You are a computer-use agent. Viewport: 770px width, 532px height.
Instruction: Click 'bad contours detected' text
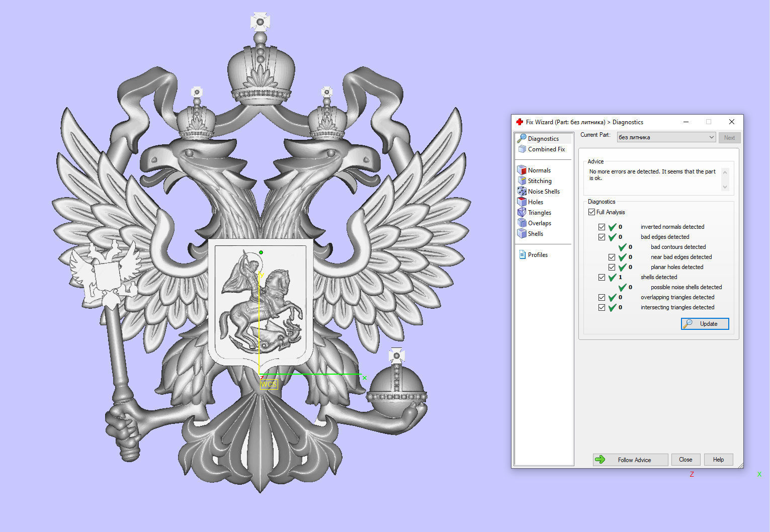(678, 247)
